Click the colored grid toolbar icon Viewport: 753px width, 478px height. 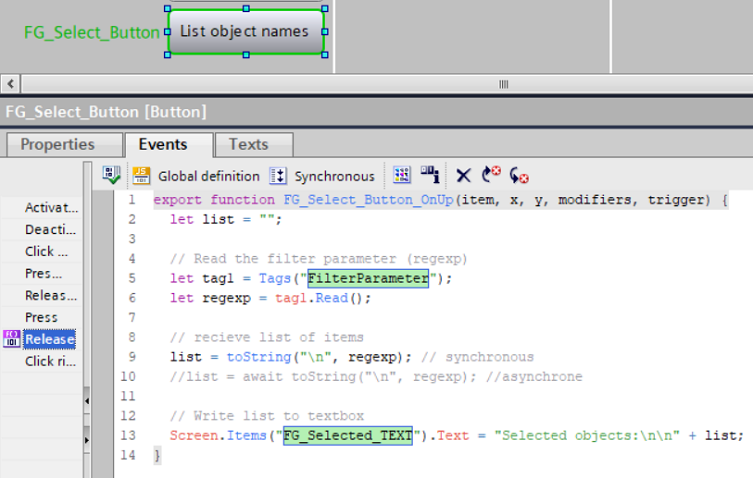click(401, 175)
